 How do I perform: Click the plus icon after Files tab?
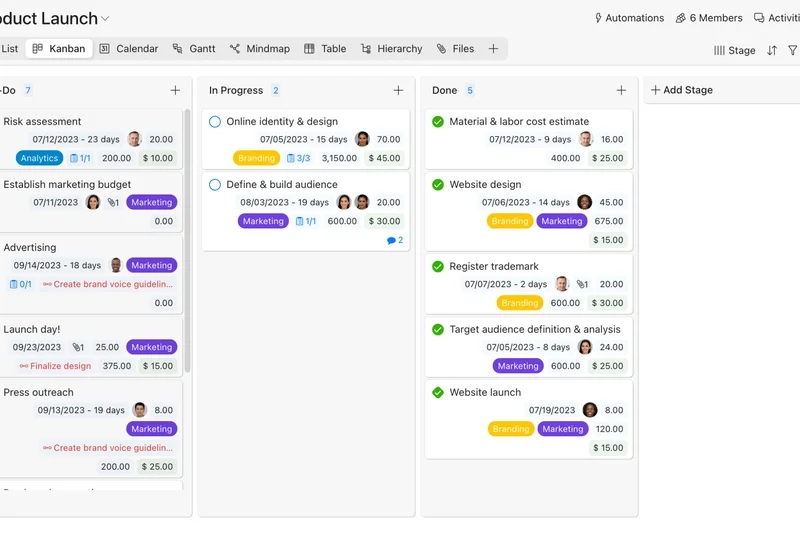(x=493, y=48)
